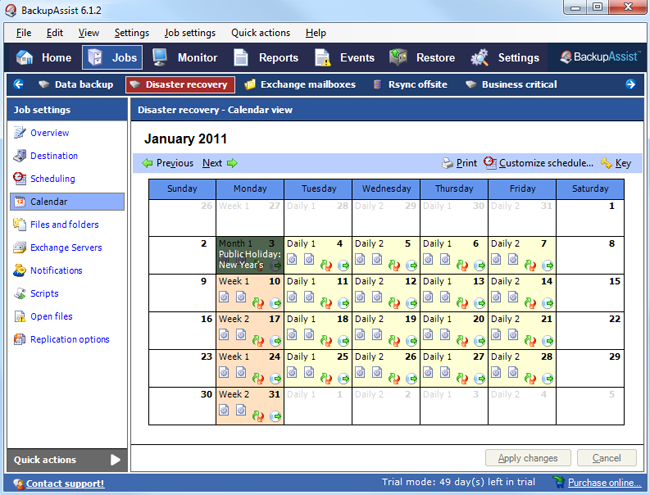Open Scripts setting

(44, 294)
